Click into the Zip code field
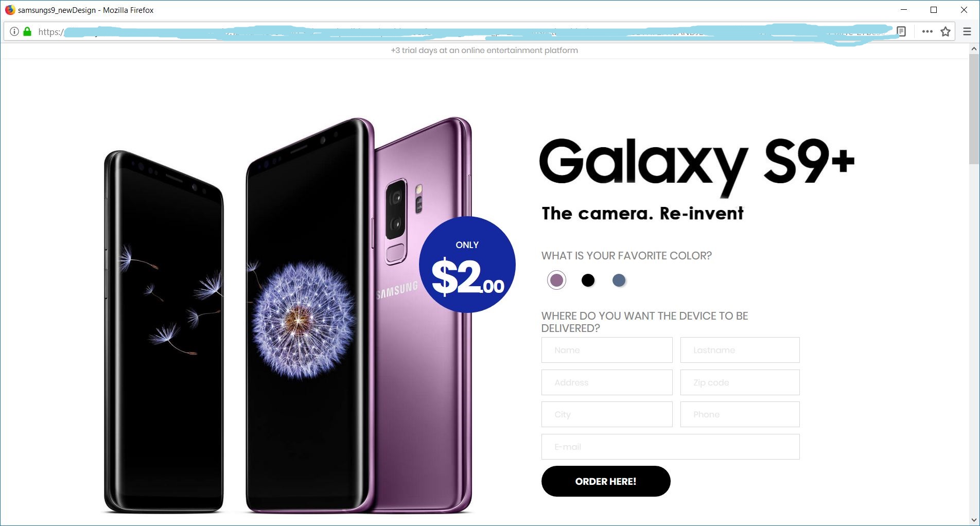Viewport: 980px width, 526px height. [740, 382]
